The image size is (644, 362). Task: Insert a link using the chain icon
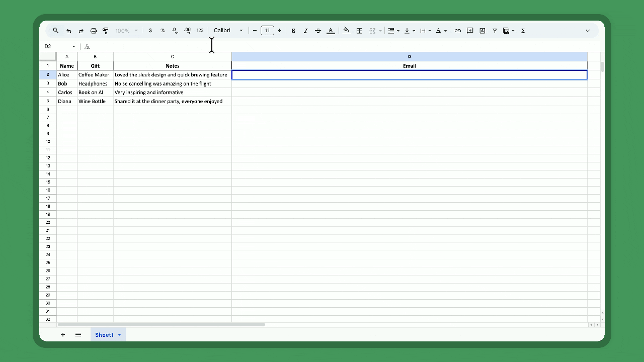(457, 31)
